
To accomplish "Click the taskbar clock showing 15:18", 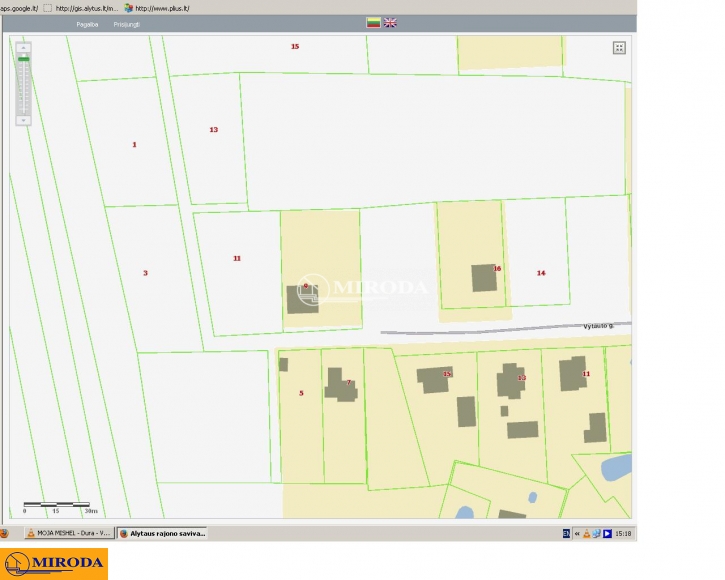I will pyautogui.click(x=623, y=533).
